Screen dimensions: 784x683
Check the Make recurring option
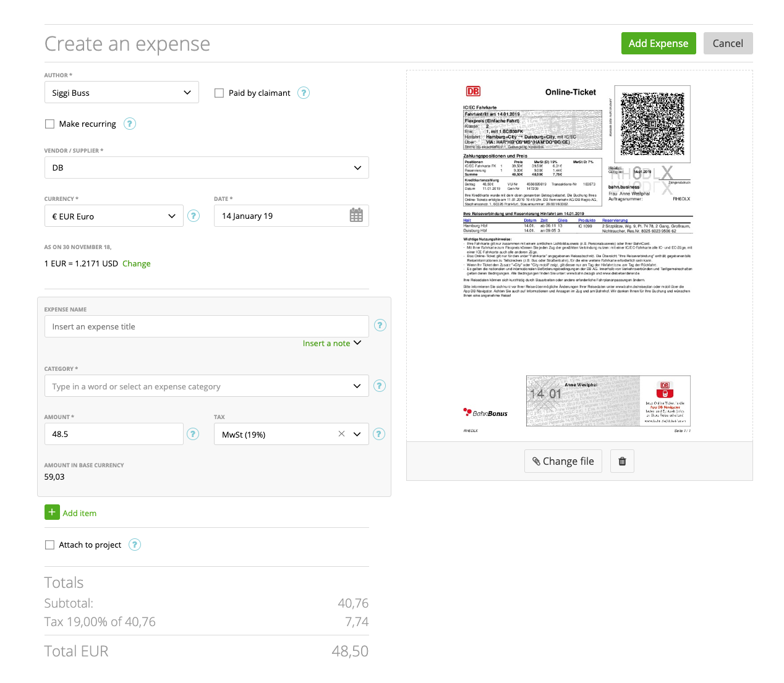click(x=49, y=124)
